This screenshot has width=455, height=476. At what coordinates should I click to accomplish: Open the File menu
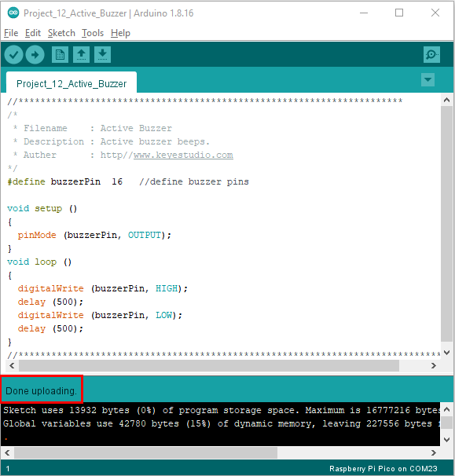pyautogui.click(x=11, y=33)
